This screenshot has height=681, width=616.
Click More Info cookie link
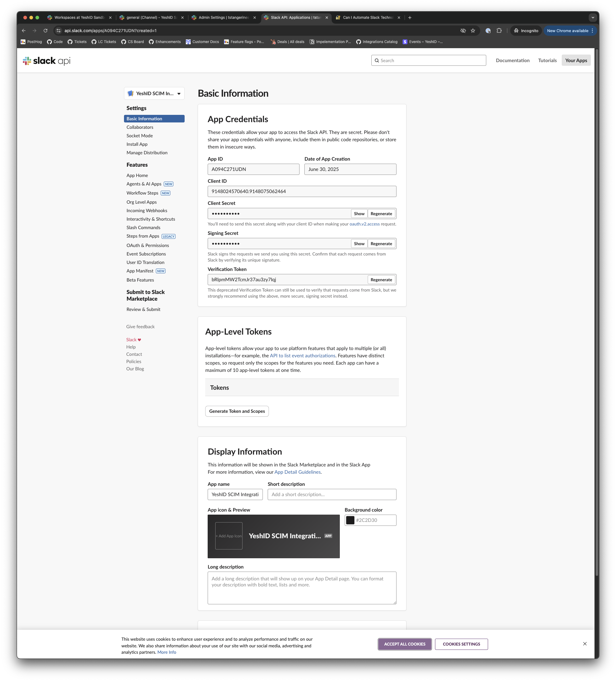[167, 652]
